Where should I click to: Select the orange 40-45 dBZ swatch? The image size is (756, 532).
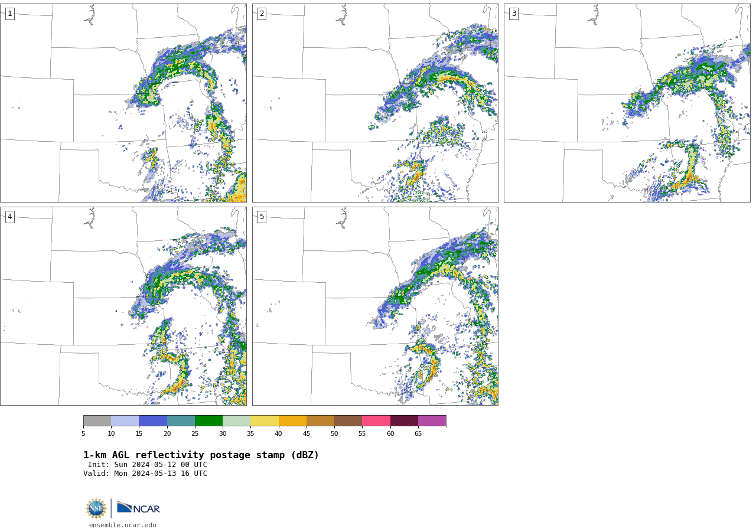click(292, 421)
